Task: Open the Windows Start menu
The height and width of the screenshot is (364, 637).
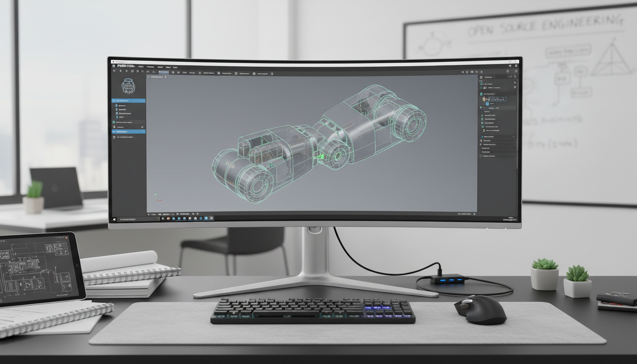Action: click(114, 219)
